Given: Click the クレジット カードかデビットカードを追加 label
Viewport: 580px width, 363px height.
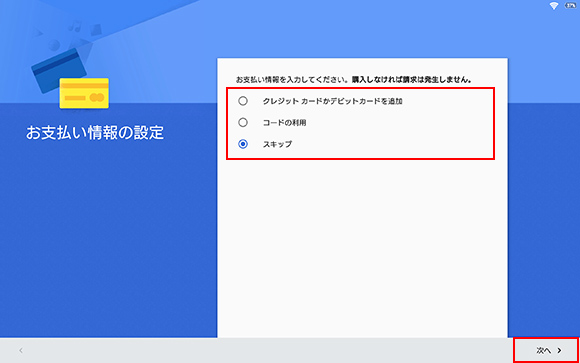Looking at the screenshot, I should click(332, 101).
